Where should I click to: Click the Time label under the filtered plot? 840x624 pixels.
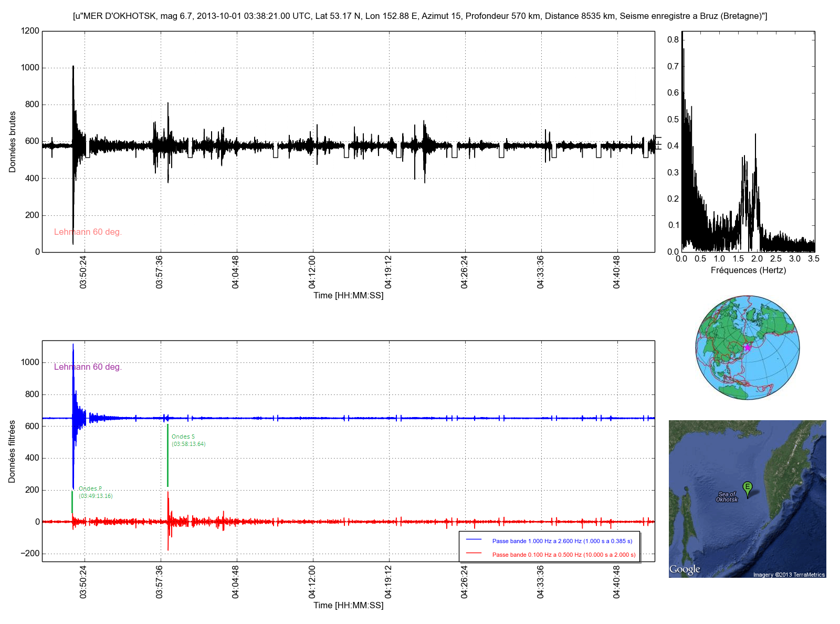pyautogui.click(x=348, y=605)
